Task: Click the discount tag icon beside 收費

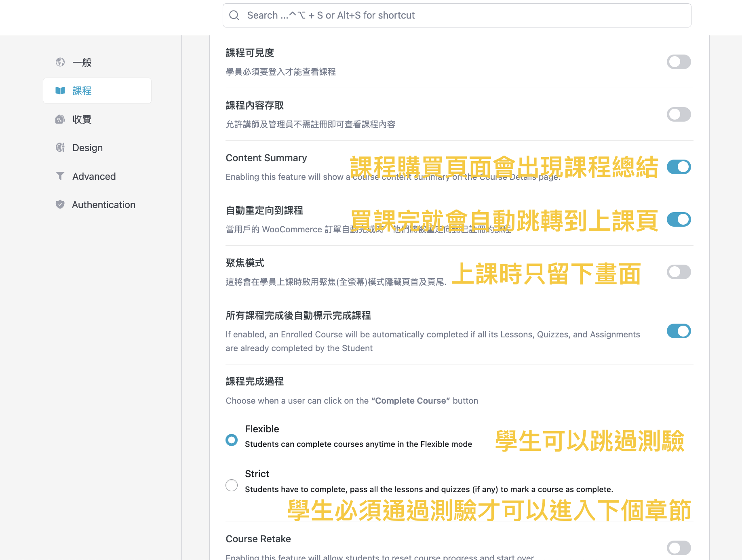Action: (60, 119)
